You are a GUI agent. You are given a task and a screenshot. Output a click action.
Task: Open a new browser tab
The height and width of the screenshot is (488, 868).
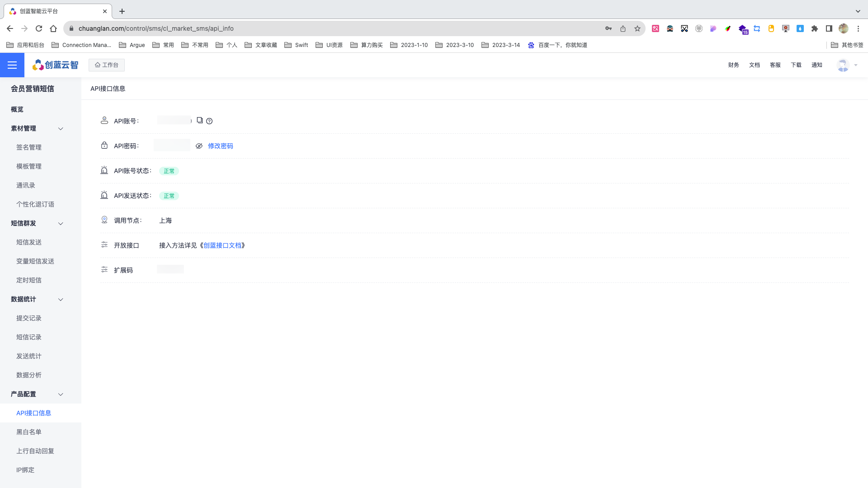pos(122,11)
